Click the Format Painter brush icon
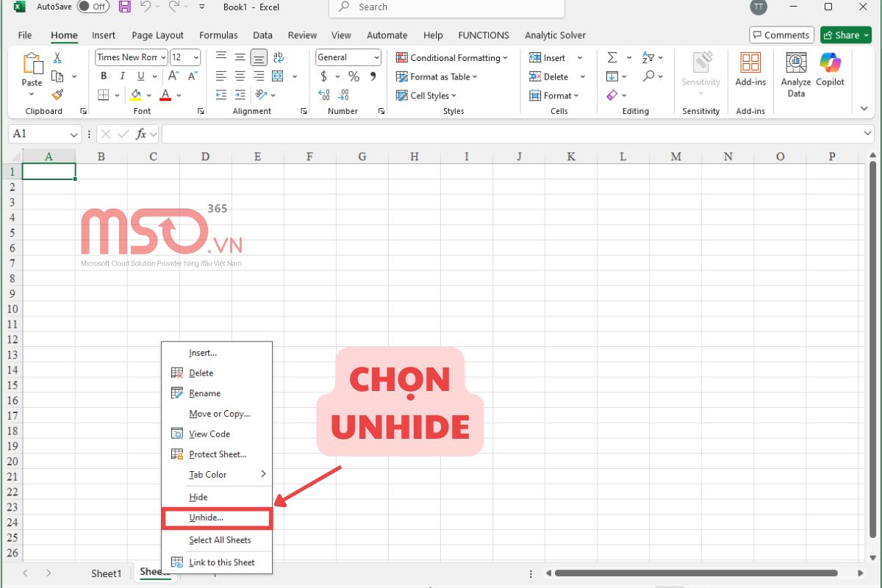Image resolution: width=882 pixels, height=588 pixels. 57,94
